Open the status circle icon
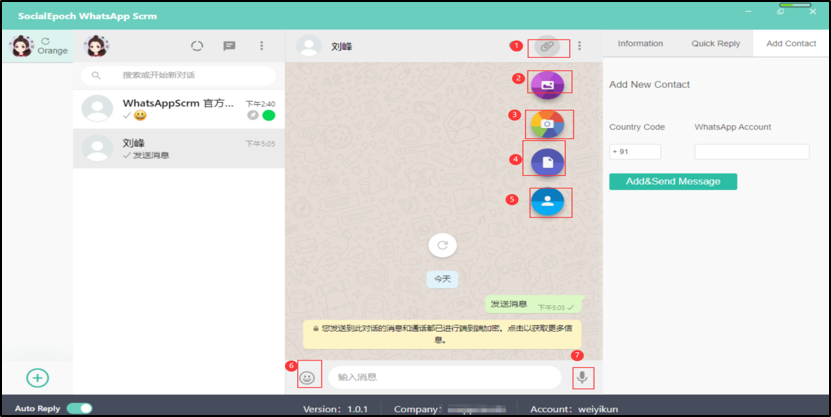 click(x=197, y=46)
